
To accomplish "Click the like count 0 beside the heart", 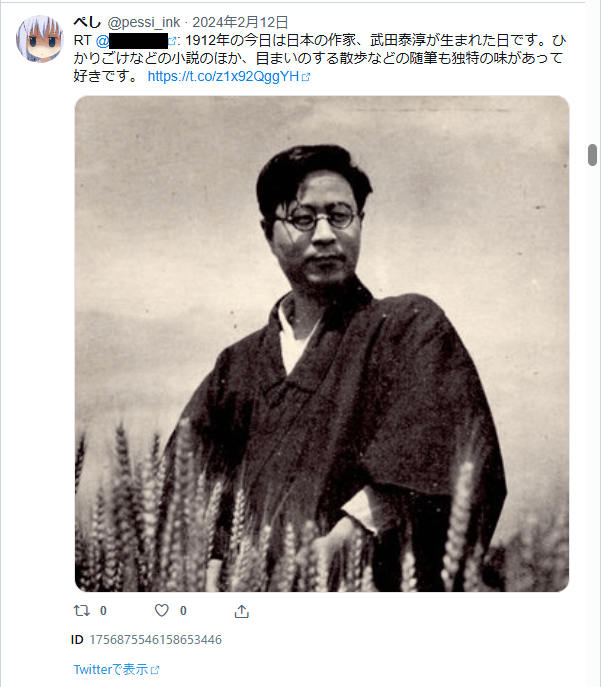I will click(183, 610).
